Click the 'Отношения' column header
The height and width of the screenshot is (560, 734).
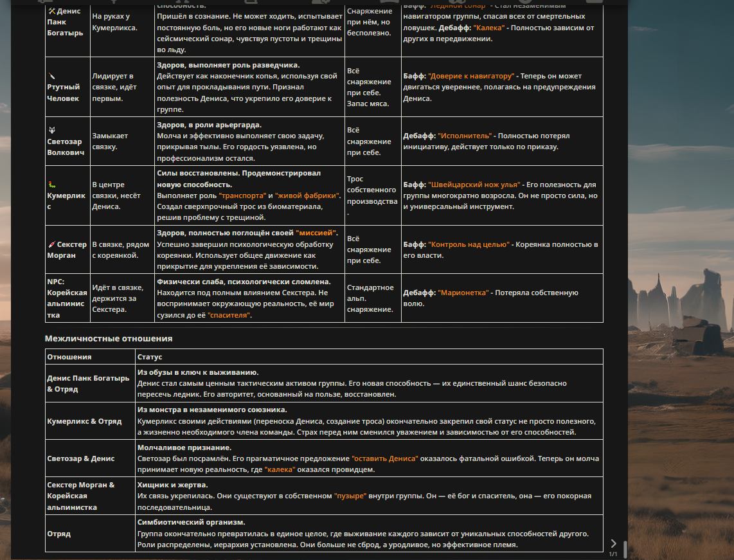tap(90, 357)
